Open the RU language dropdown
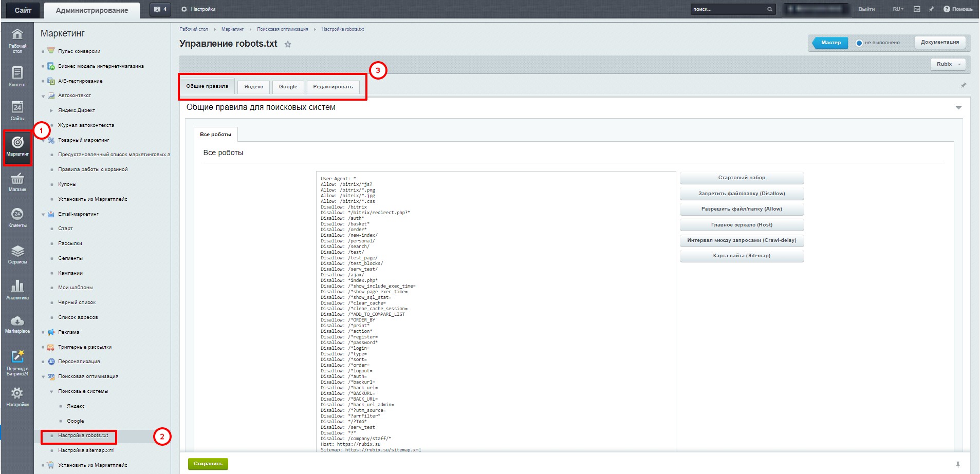This screenshot has width=980, height=474. (x=898, y=9)
